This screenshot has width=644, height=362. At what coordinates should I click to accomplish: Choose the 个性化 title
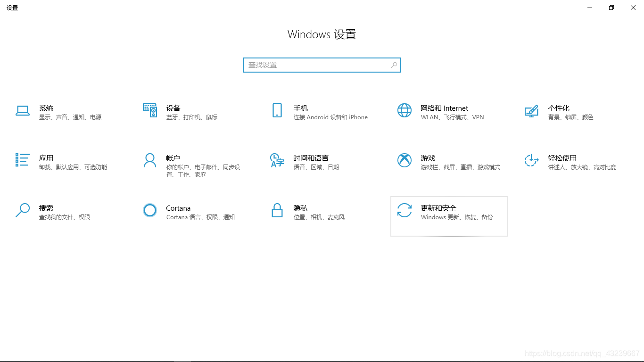coord(559,108)
